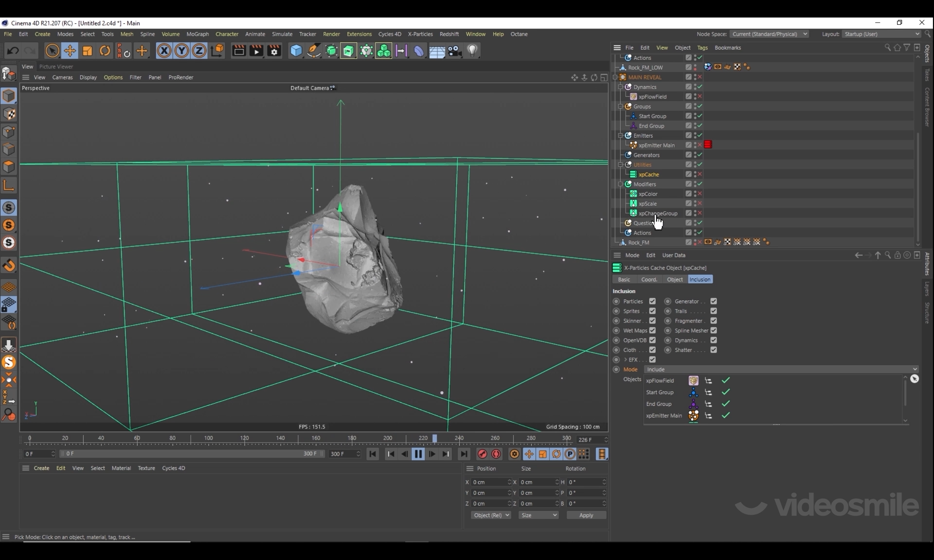Toggle X-axis lock button

164,51
